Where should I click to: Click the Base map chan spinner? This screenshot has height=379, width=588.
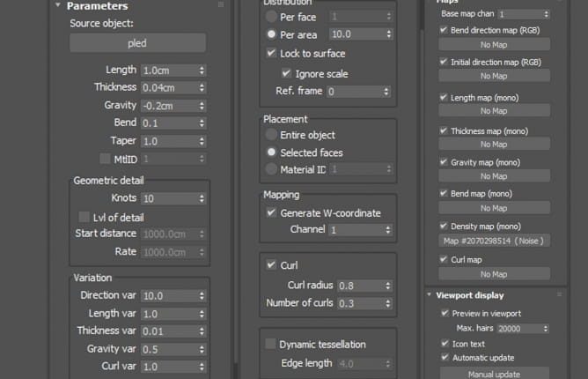pos(547,15)
